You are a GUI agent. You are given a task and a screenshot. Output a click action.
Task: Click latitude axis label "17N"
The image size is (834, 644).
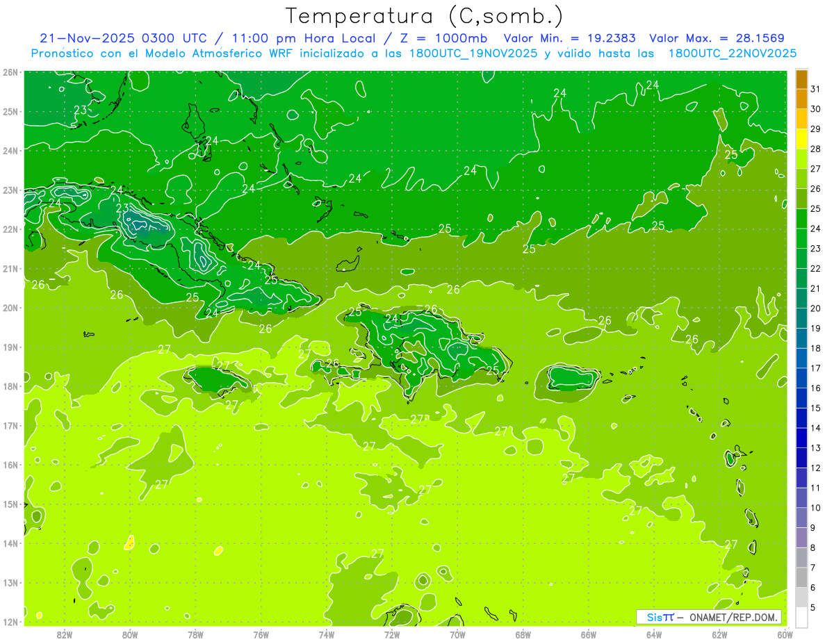coord(10,425)
